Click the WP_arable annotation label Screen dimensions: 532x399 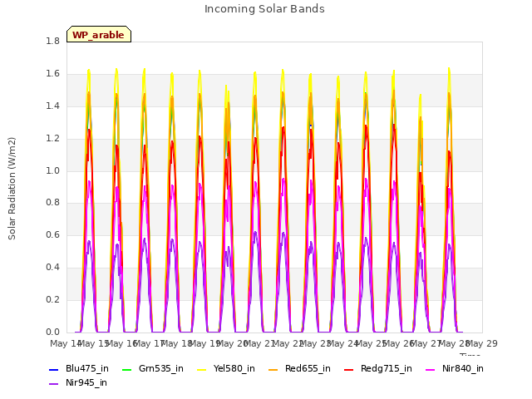coord(99,34)
